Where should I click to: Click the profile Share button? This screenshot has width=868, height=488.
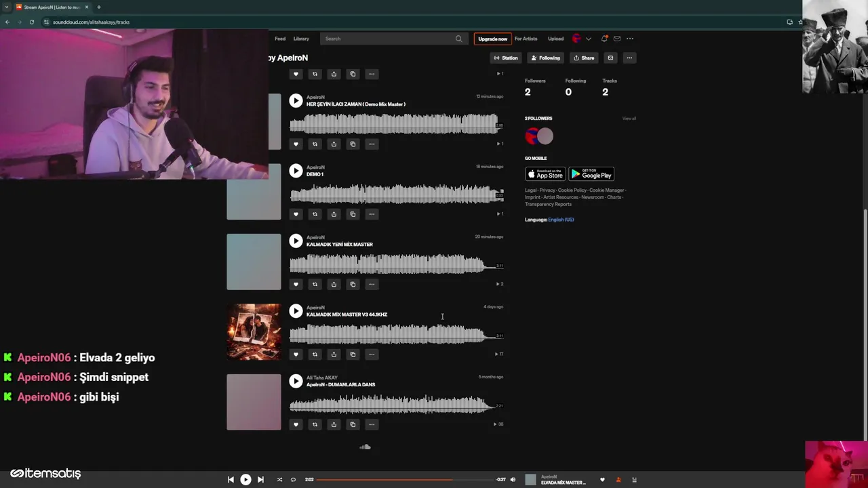point(584,58)
